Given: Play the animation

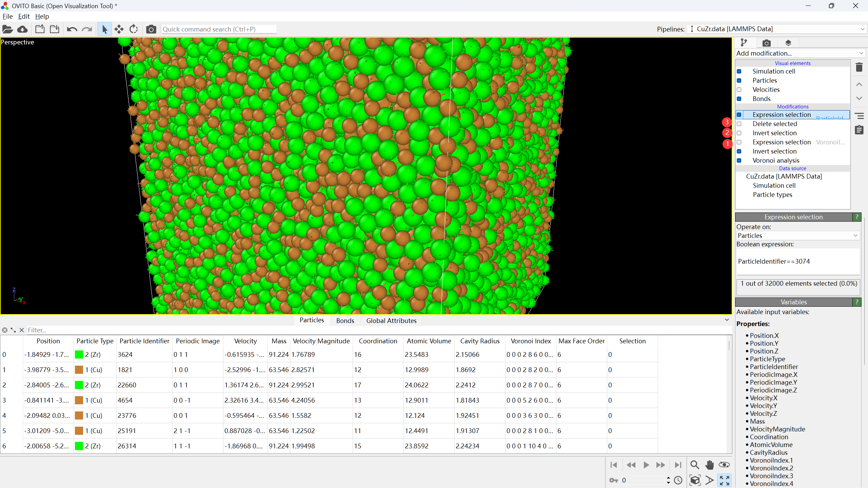Looking at the screenshot, I should tap(646, 465).
